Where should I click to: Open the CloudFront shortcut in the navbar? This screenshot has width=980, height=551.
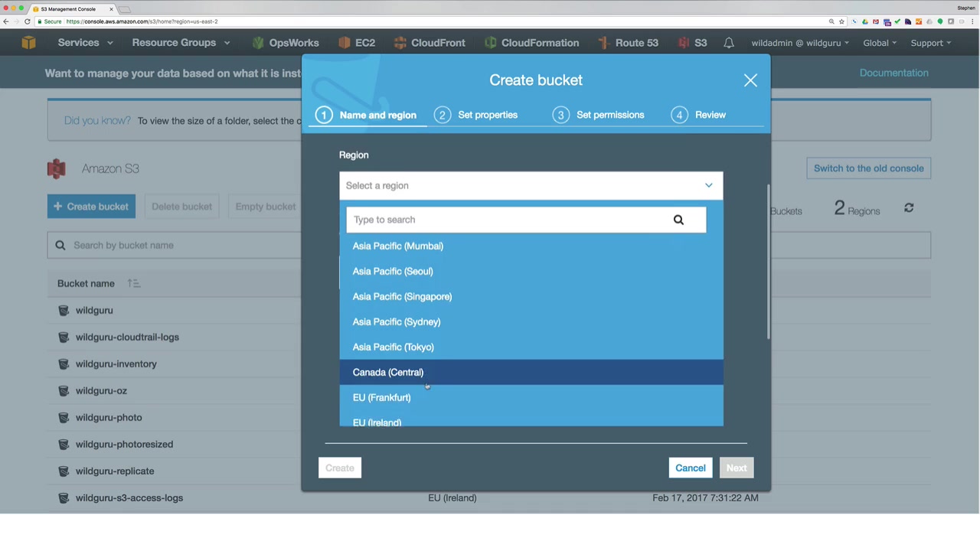430,43
